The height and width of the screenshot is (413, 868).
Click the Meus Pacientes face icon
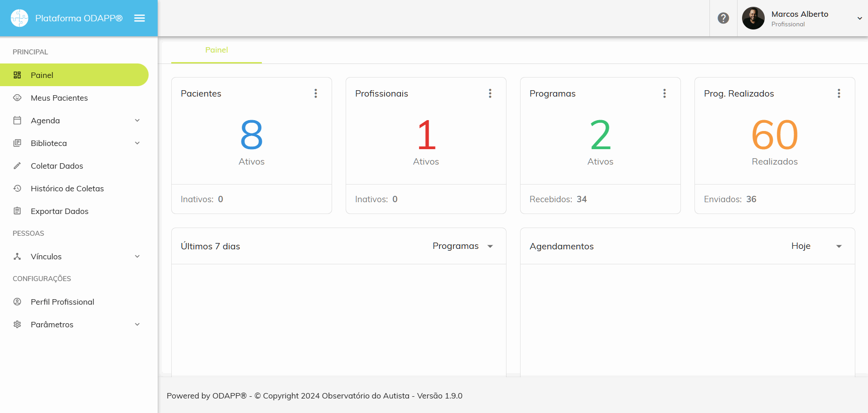pyautogui.click(x=17, y=97)
